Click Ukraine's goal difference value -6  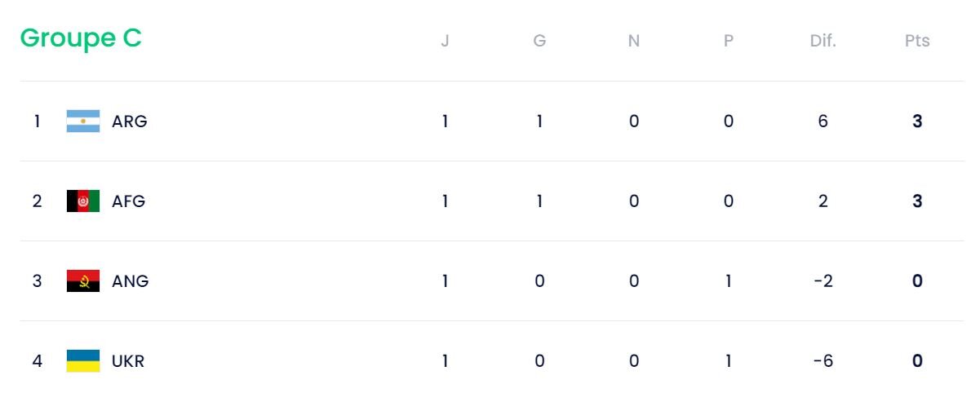coord(823,361)
